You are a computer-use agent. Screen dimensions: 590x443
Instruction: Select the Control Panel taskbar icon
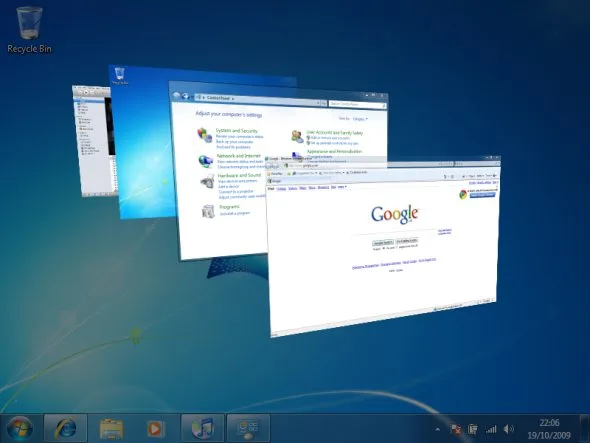tap(248, 428)
